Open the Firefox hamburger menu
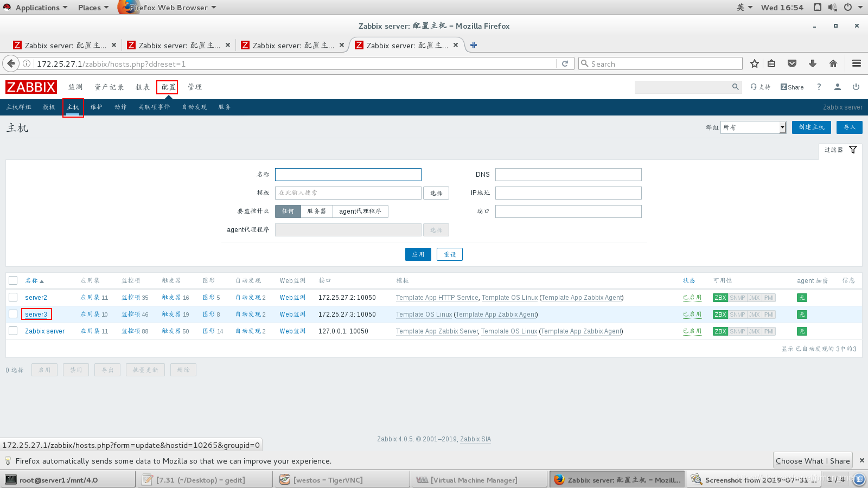 (x=857, y=63)
